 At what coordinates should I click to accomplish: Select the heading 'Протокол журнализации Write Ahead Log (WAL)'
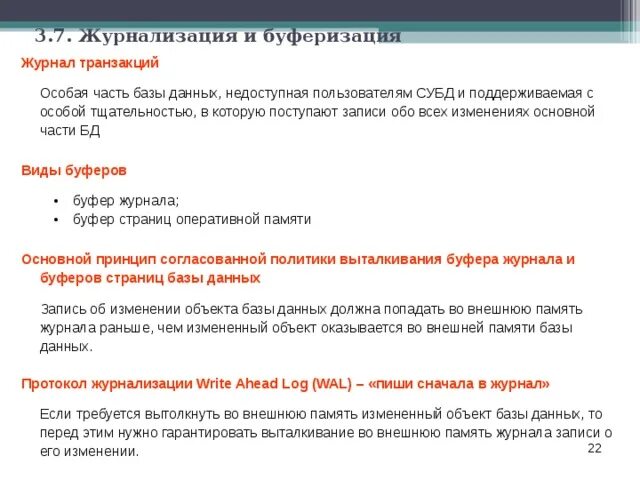point(285,384)
